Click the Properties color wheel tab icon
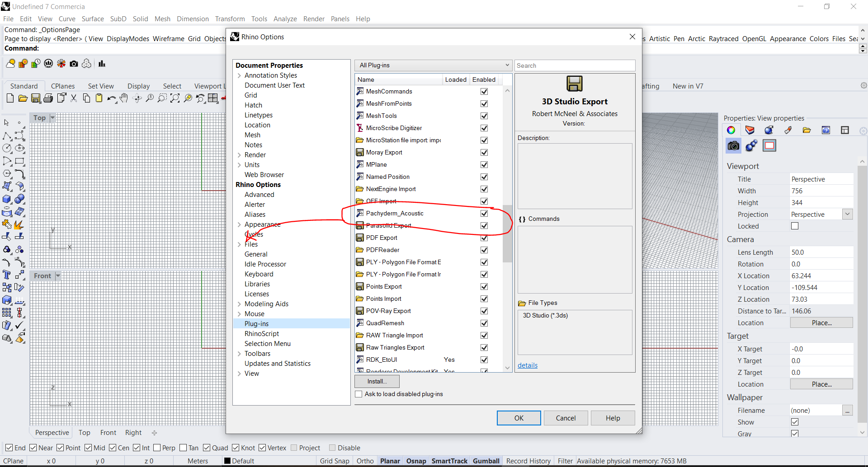The width and height of the screenshot is (868, 467). click(x=731, y=130)
